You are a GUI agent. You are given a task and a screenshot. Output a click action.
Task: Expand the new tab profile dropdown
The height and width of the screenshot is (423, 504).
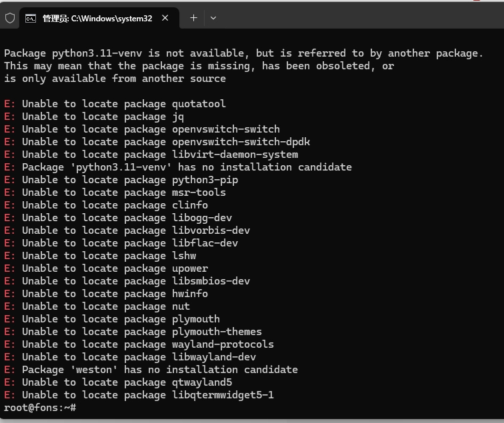point(213,18)
